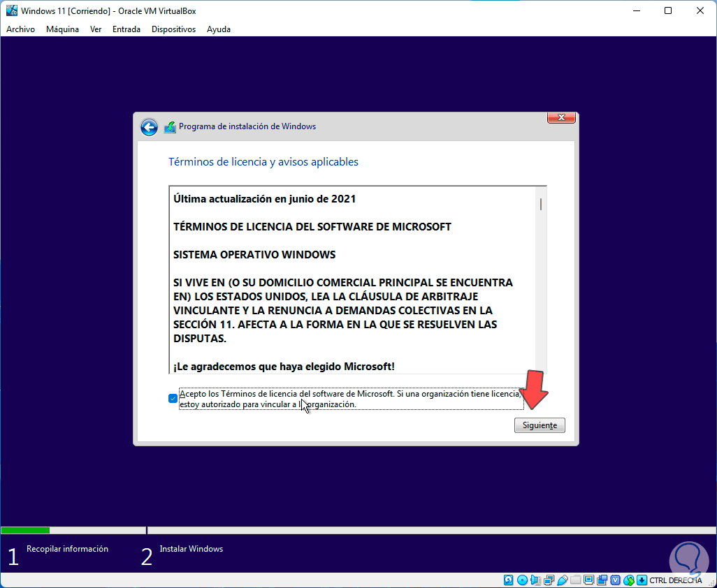Click the Siguiente button
Screen dimensions: 717x588
(x=539, y=425)
